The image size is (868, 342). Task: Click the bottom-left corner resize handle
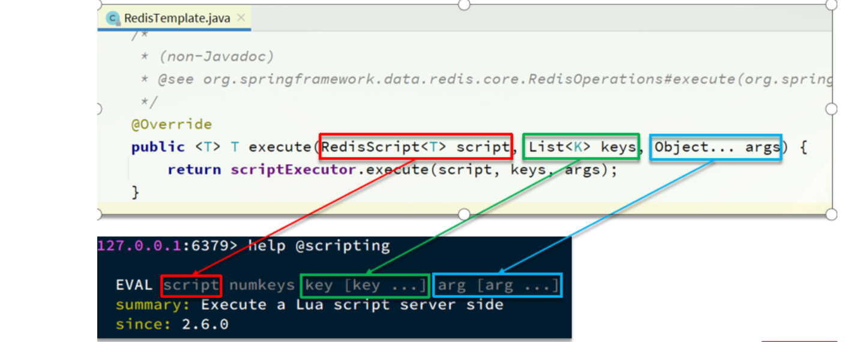click(x=98, y=215)
